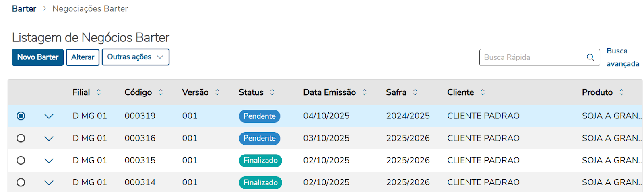Select radio button for barter 000314

pyautogui.click(x=21, y=183)
